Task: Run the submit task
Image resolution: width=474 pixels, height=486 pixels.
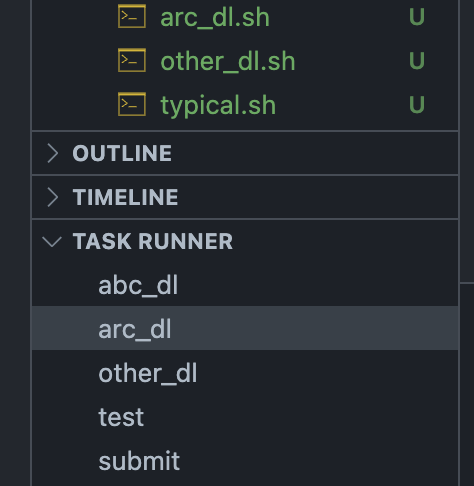Action: click(245, 461)
